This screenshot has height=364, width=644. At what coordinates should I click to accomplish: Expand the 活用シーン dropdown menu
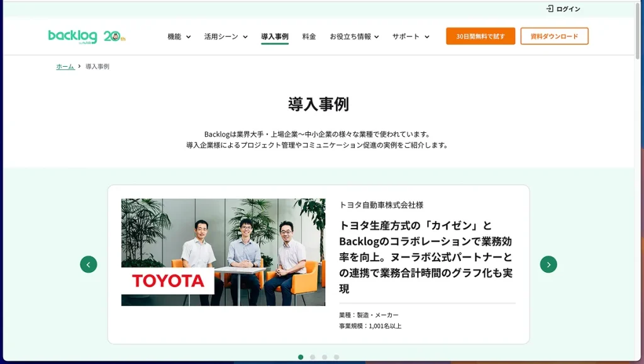pos(226,37)
